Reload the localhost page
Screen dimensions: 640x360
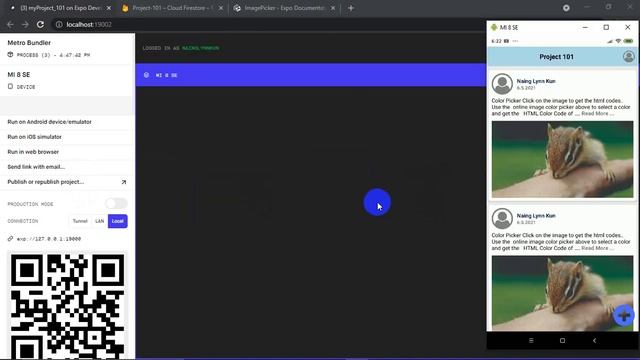coord(40,24)
